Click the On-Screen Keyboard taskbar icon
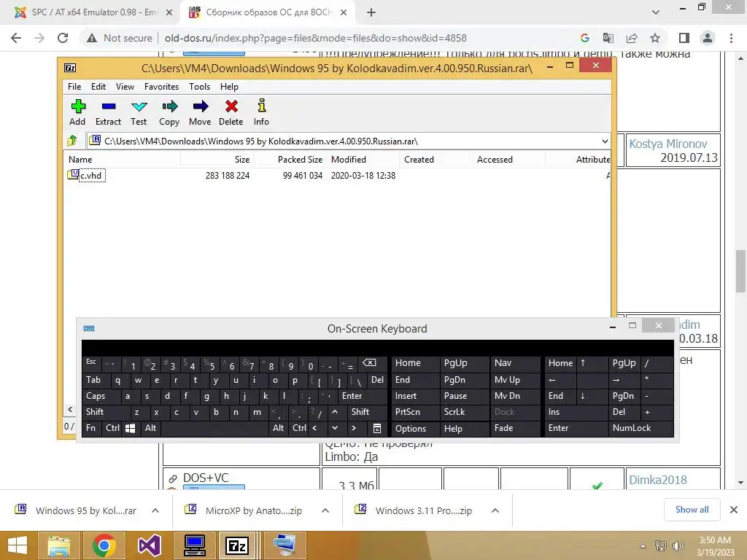The image size is (747, 560). point(285,545)
